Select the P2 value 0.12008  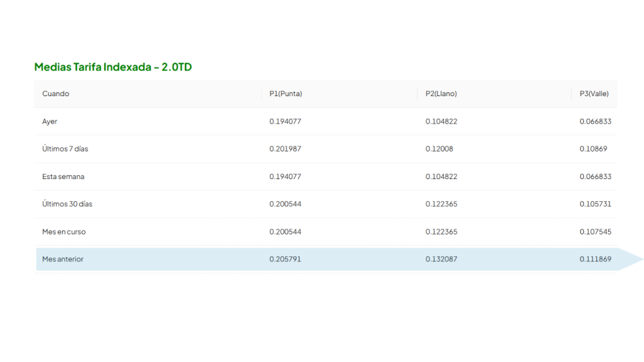(x=439, y=149)
